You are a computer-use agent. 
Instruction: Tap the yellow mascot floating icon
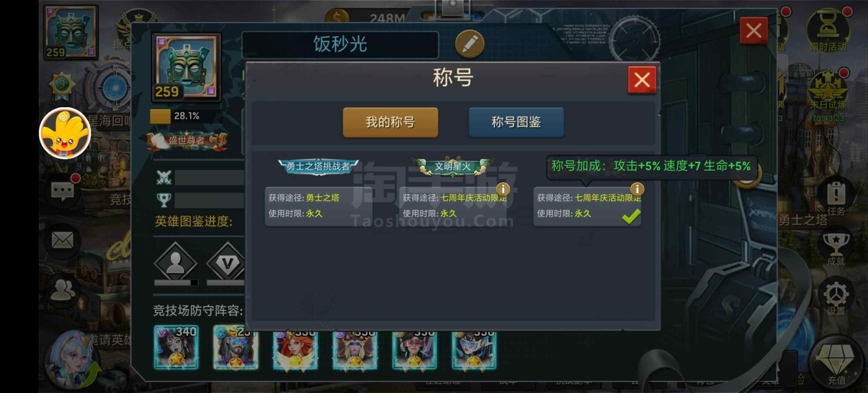65,134
